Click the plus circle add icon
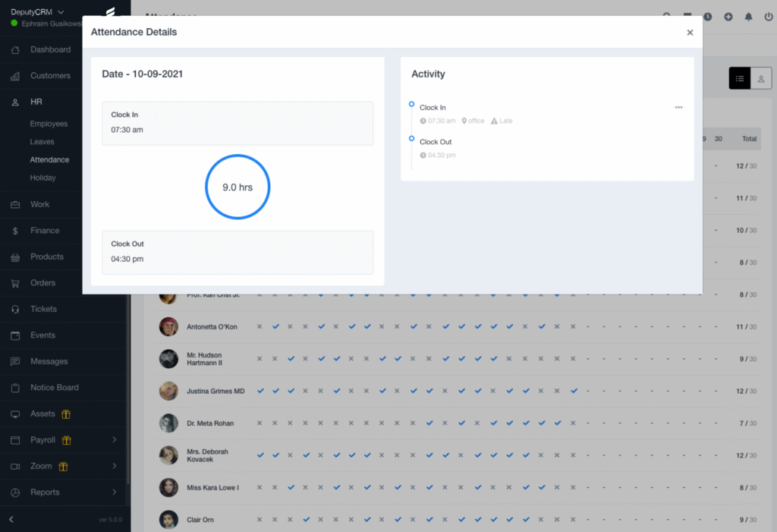 click(x=728, y=17)
